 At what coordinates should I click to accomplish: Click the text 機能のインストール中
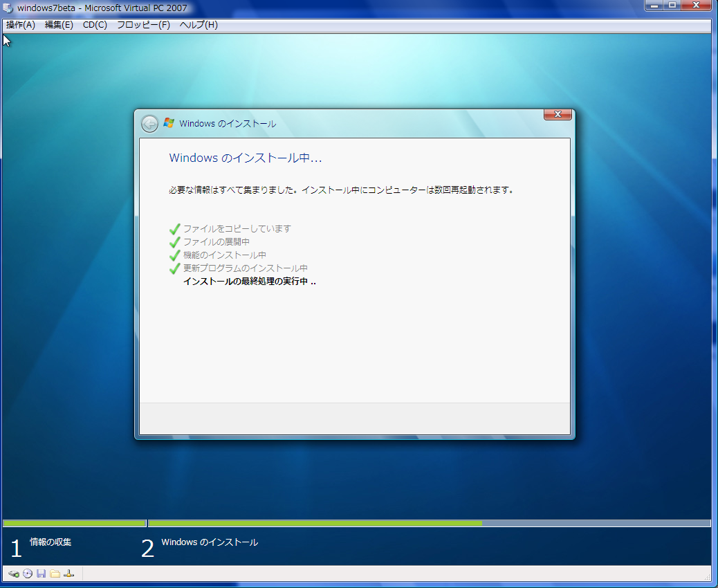(225, 255)
